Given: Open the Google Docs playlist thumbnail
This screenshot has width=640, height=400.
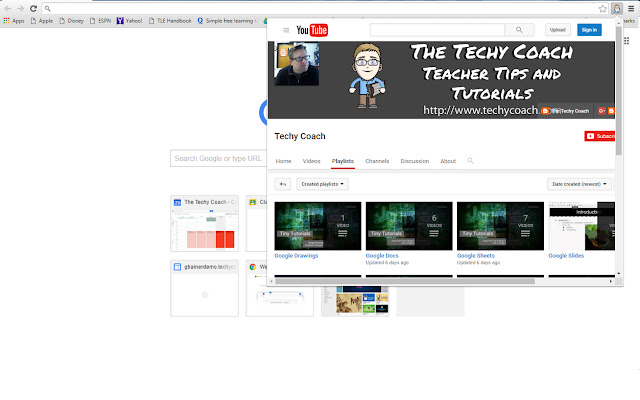Looking at the screenshot, I should [409, 226].
